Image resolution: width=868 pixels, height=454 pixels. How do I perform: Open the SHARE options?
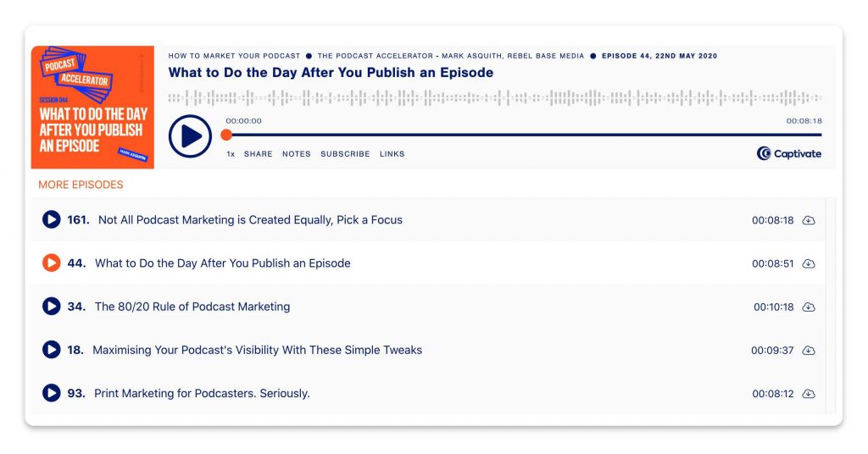(258, 154)
